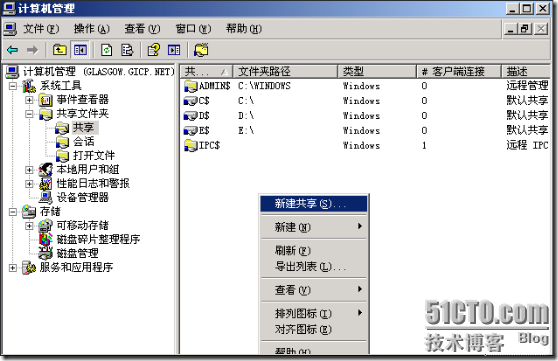Screen dimensions: 558x361
Task: Choose 新建共享(S)... from the context menu
Action: click(314, 203)
